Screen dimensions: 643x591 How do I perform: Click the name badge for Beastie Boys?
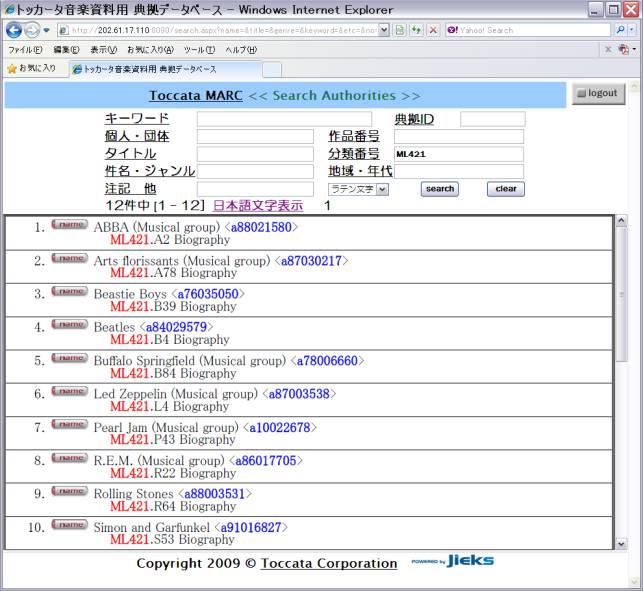pyautogui.click(x=70, y=291)
